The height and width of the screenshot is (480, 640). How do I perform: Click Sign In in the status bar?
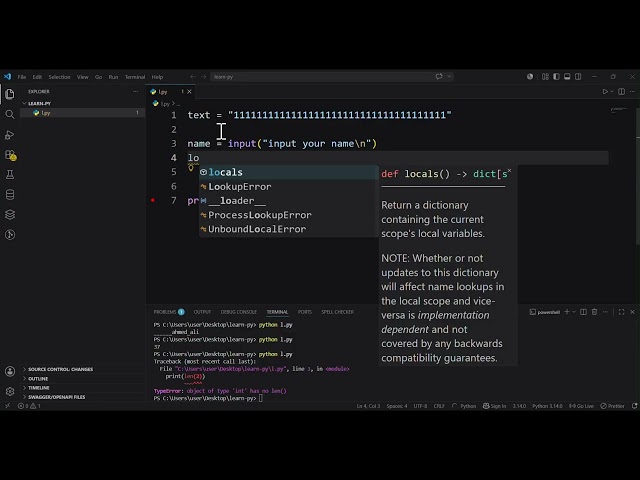[494, 406]
